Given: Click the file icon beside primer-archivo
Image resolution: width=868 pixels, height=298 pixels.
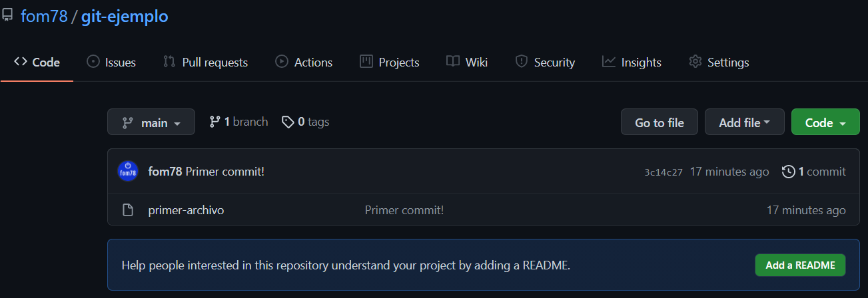Looking at the screenshot, I should [x=128, y=210].
